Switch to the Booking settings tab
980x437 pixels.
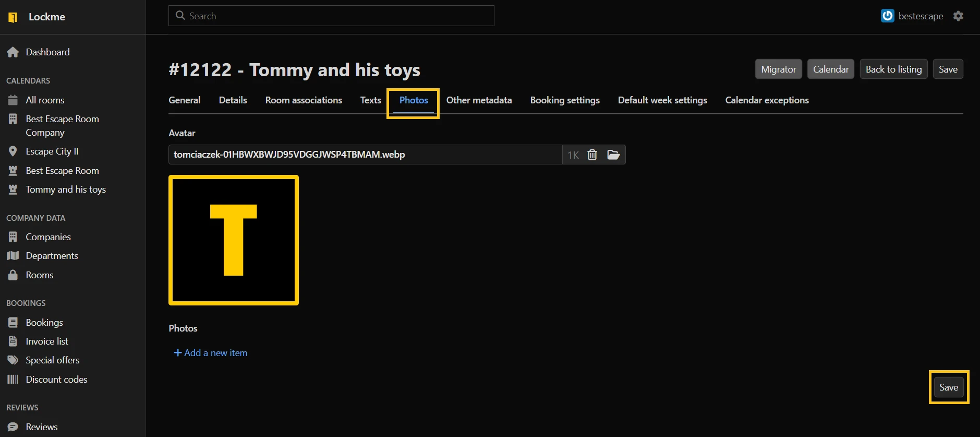point(565,100)
